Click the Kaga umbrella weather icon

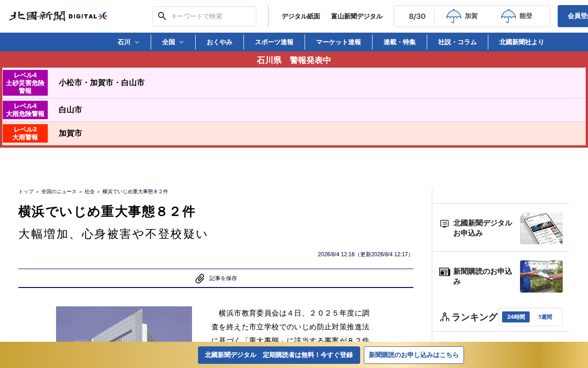point(454,16)
